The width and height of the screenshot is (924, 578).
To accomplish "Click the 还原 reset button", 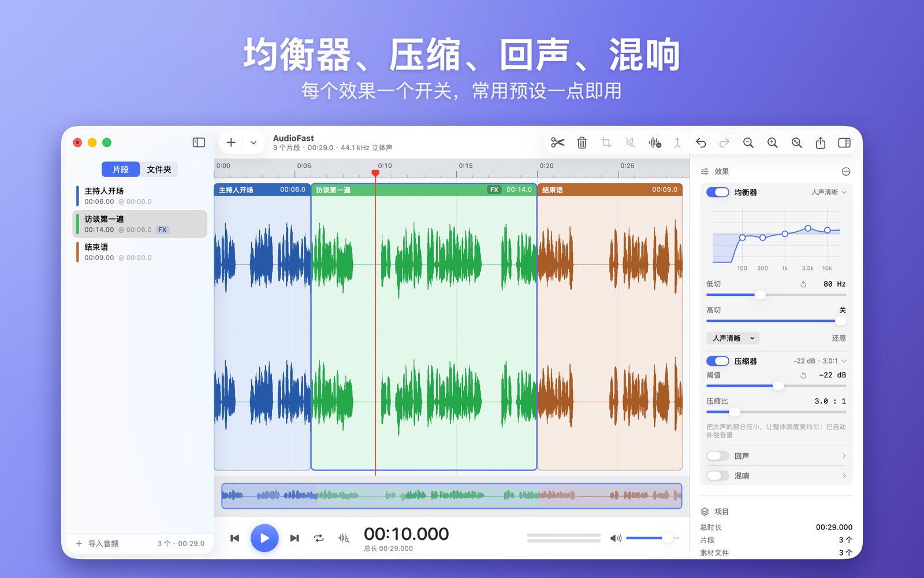I will (x=839, y=338).
